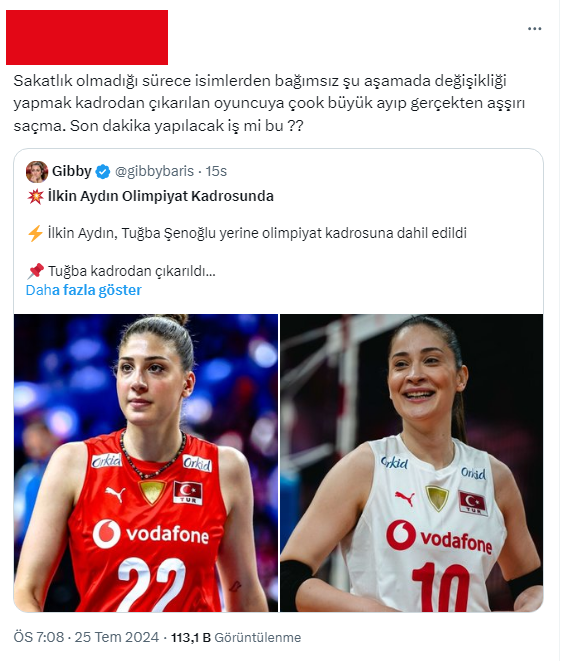570x661 pixels.
Task: Click the line Tuğba kadrodan çıkarıldı
Action: pyautogui.click(x=132, y=271)
